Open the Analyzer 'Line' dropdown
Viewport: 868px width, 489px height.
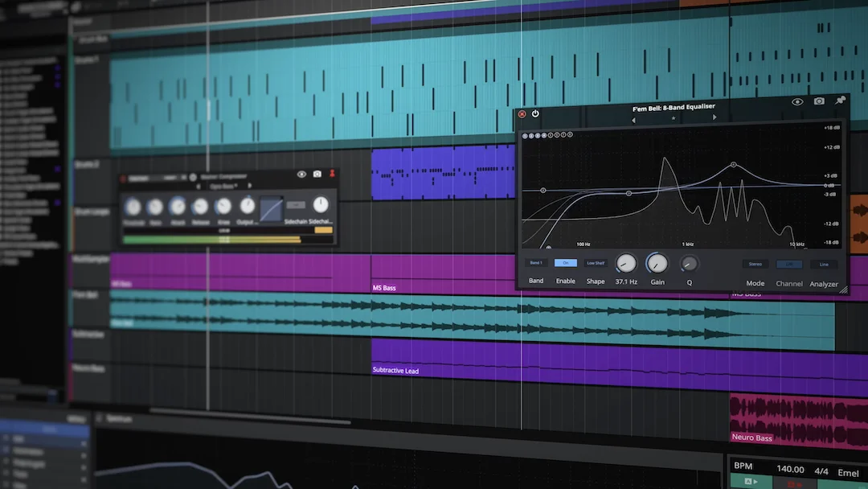click(824, 265)
